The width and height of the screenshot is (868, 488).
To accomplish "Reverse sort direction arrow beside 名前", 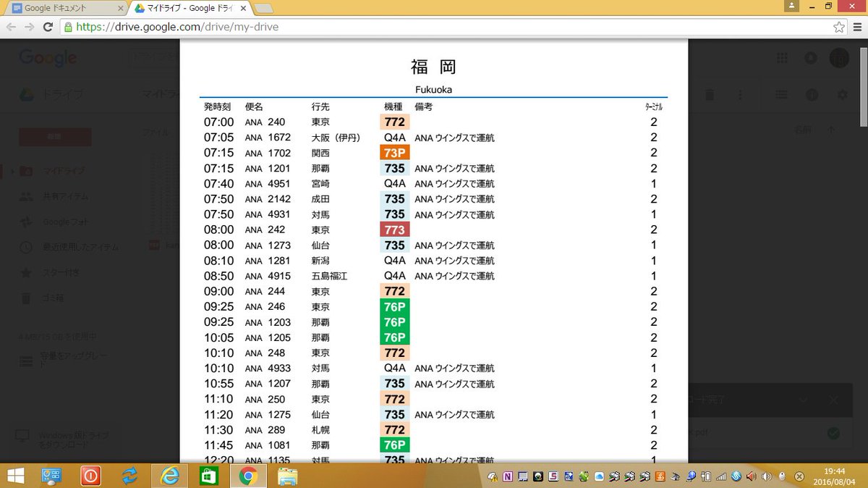I will coord(830,130).
